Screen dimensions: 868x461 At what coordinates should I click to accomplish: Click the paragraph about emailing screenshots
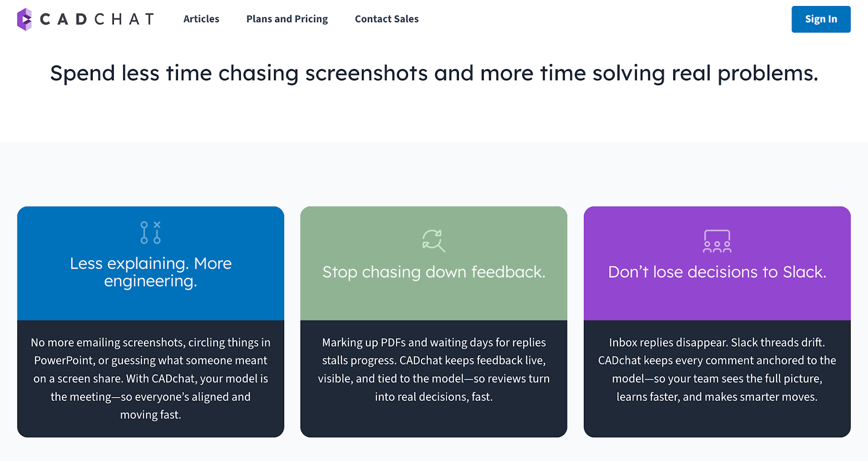tap(151, 379)
